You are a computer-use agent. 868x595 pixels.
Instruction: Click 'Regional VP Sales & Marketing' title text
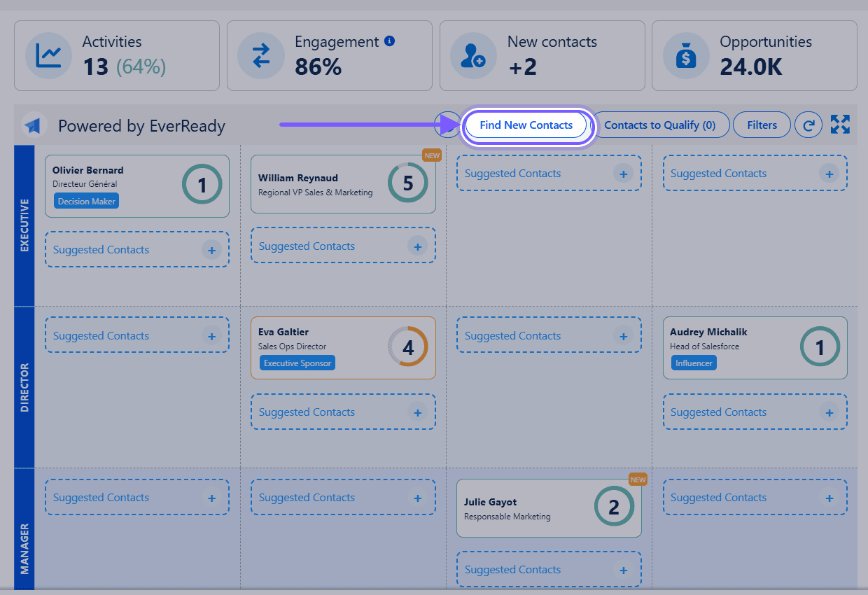pos(315,192)
